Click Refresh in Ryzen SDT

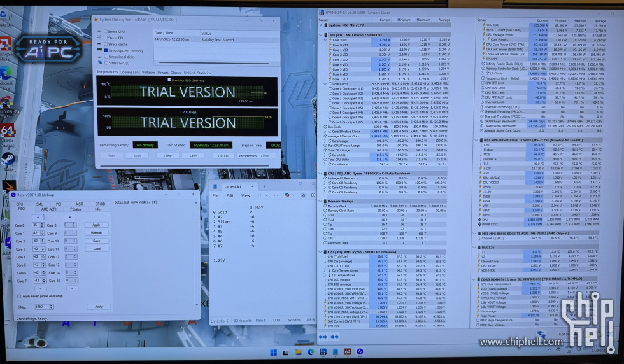coord(96,233)
